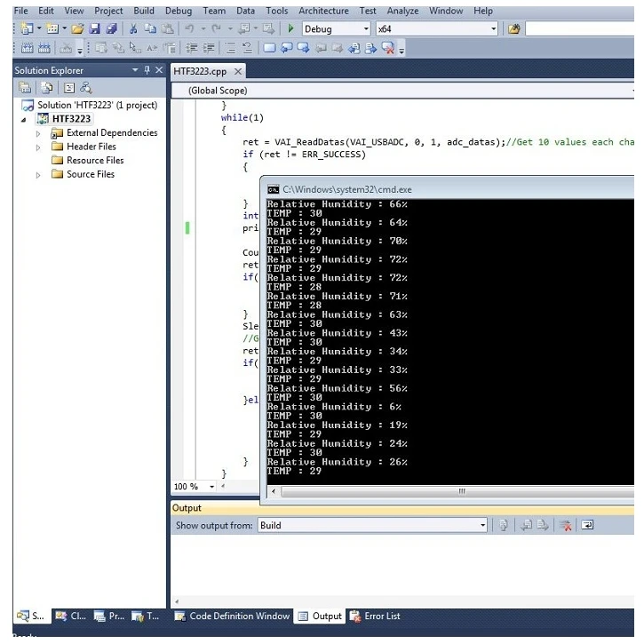
Task: Click the Save icon in toolbar
Action: click(x=94, y=29)
